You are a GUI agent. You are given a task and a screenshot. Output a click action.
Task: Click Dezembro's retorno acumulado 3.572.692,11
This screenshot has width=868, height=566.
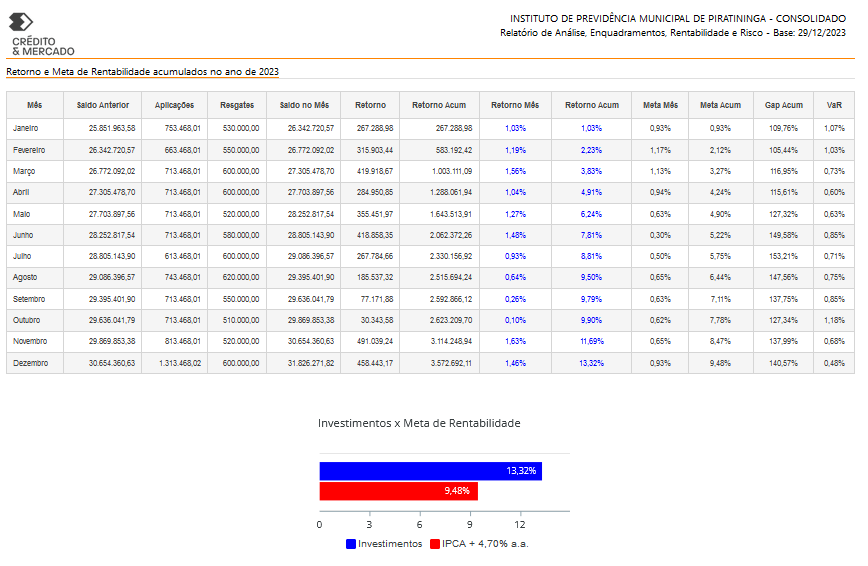[x=451, y=363]
